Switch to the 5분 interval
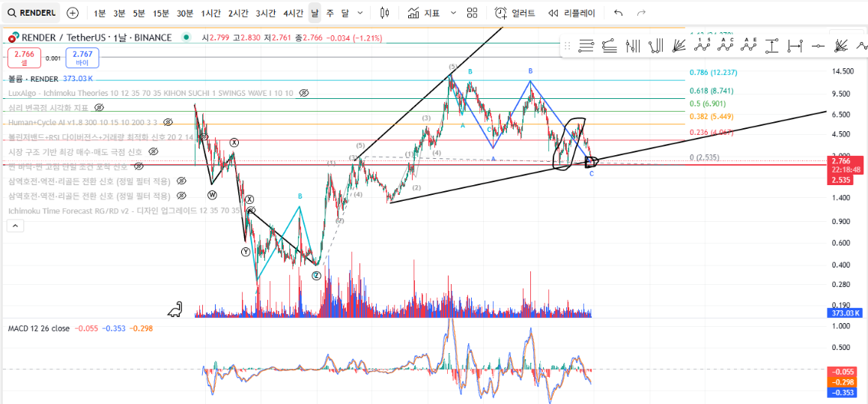 [139, 13]
